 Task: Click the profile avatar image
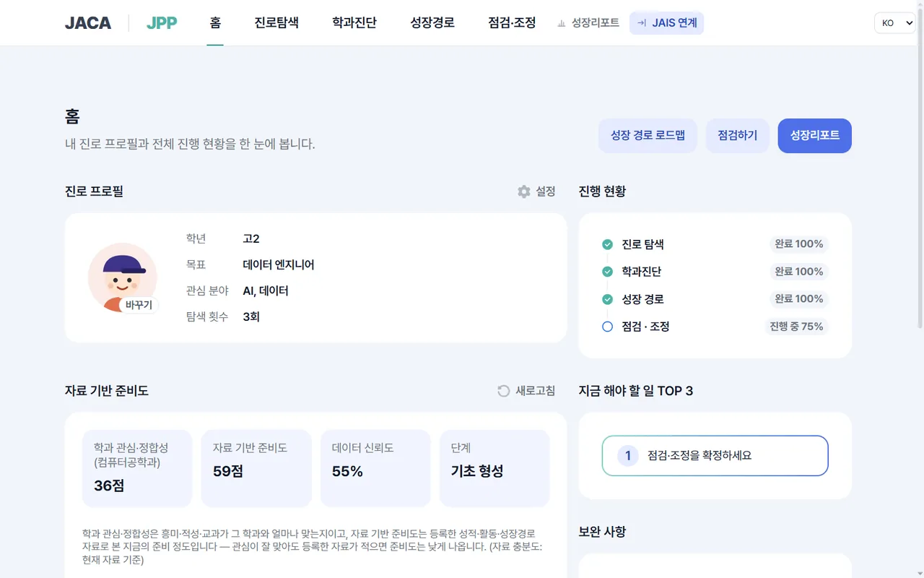(123, 277)
